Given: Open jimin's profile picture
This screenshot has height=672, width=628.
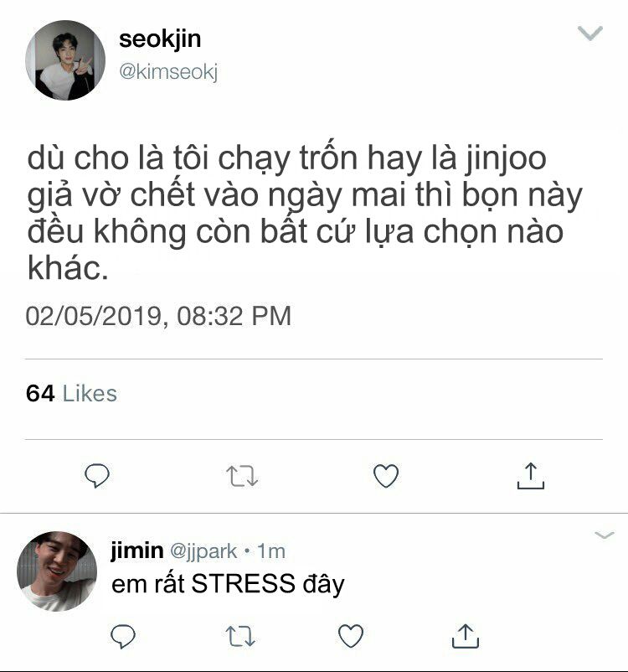Looking at the screenshot, I should pyautogui.click(x=57, y=571).
